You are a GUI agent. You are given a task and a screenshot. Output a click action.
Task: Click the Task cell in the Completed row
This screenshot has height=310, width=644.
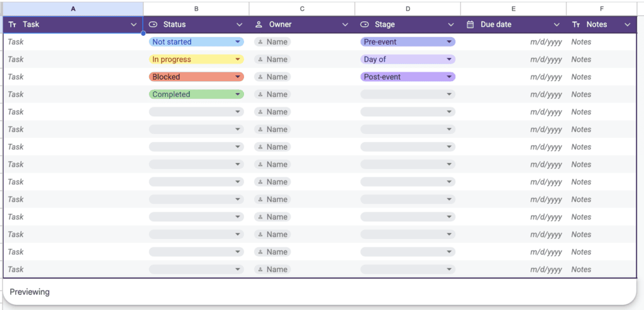click(x=74, y=94)
